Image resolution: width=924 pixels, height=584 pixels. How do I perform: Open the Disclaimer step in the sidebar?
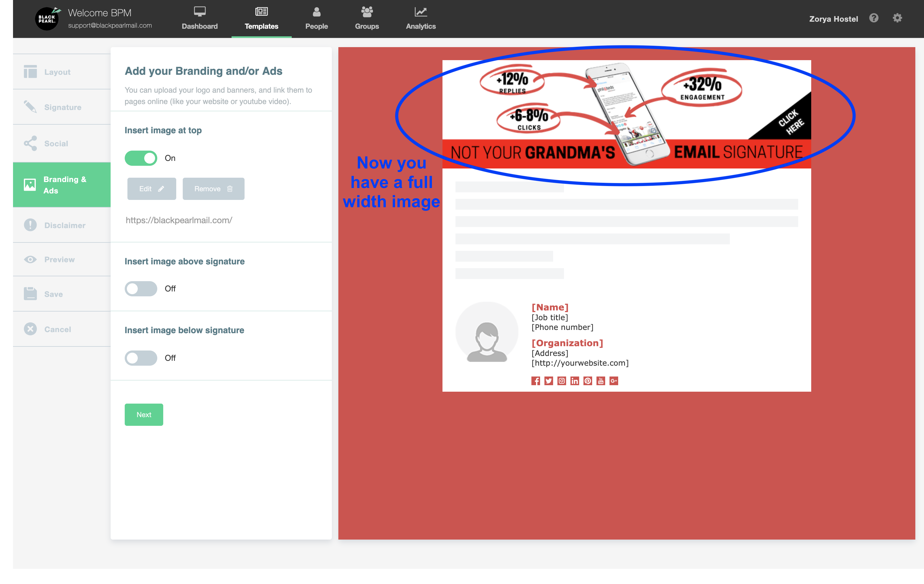(x=65, y=225)
